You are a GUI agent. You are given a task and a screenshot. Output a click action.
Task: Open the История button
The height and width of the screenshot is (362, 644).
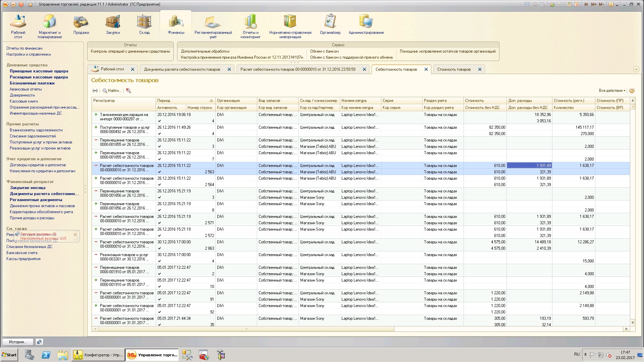[x=17, y=342]
